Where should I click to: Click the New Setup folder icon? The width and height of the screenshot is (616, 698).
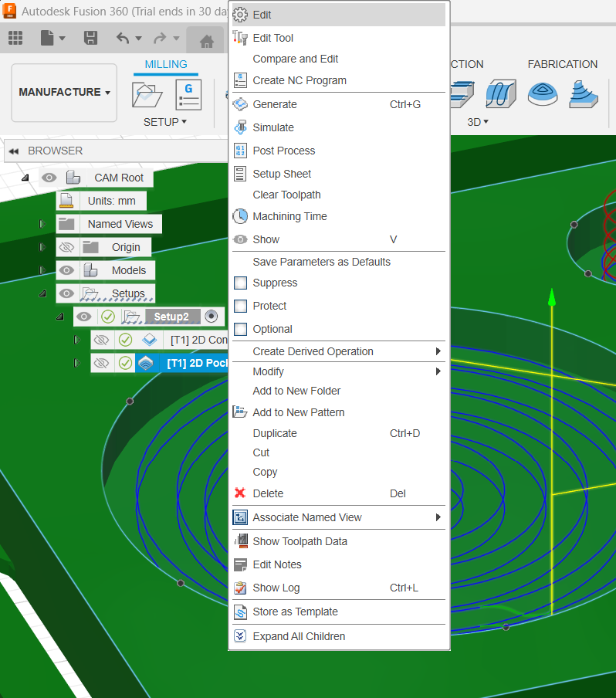(147, 95)
